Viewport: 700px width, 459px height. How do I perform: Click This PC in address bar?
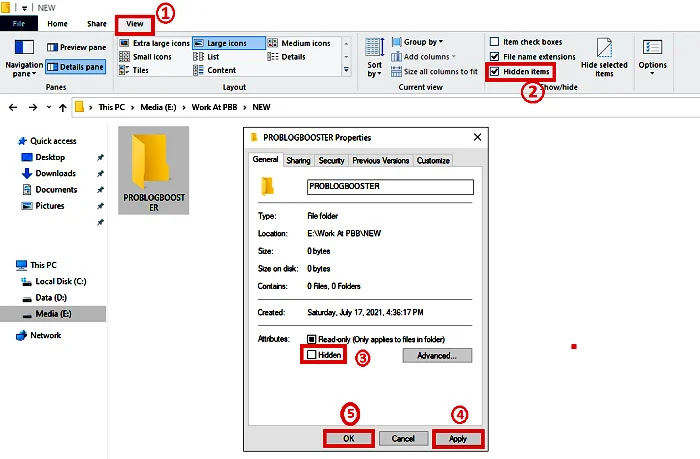coord(112,107)
